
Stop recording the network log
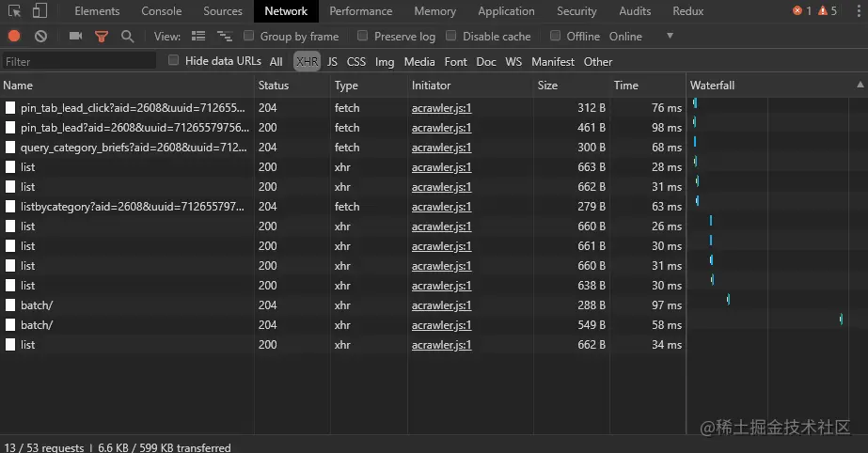pyautogui.click(x=14, y=37)
